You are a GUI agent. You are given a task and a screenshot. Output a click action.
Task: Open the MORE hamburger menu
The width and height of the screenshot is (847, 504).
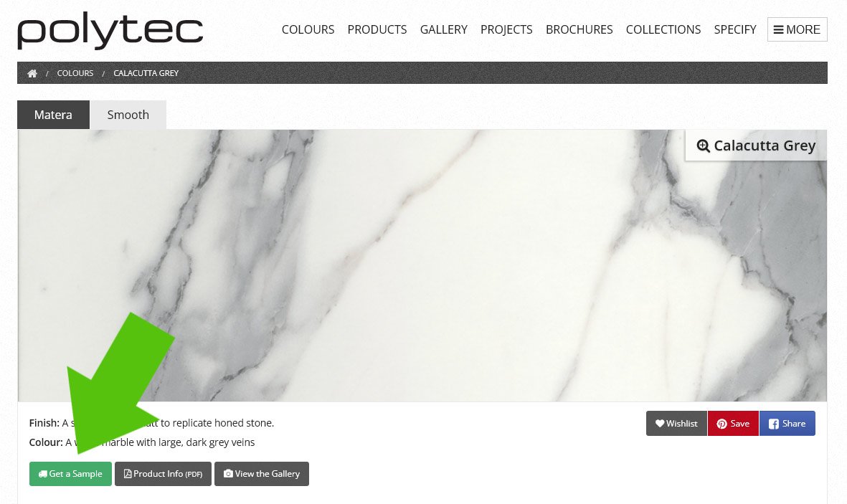[797, 29]
